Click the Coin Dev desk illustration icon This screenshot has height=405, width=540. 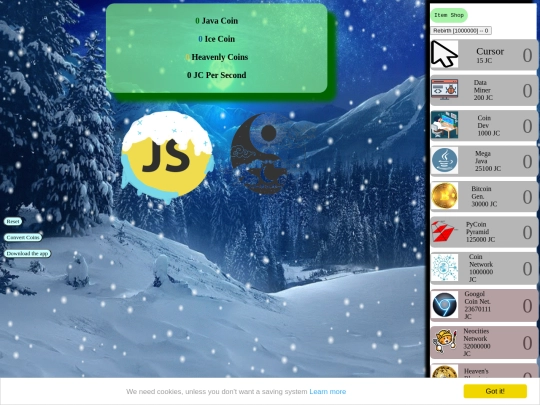pyautogui.click(x=445, y=125)
